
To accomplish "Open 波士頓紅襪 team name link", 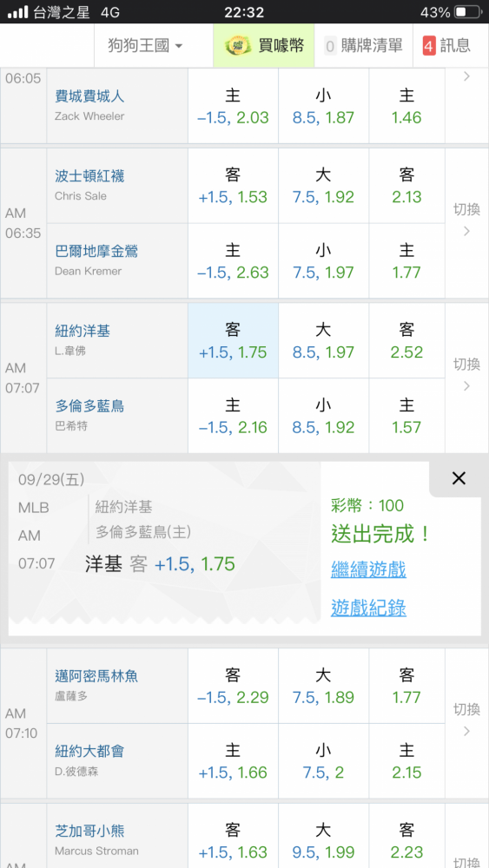I will (89, 176).
